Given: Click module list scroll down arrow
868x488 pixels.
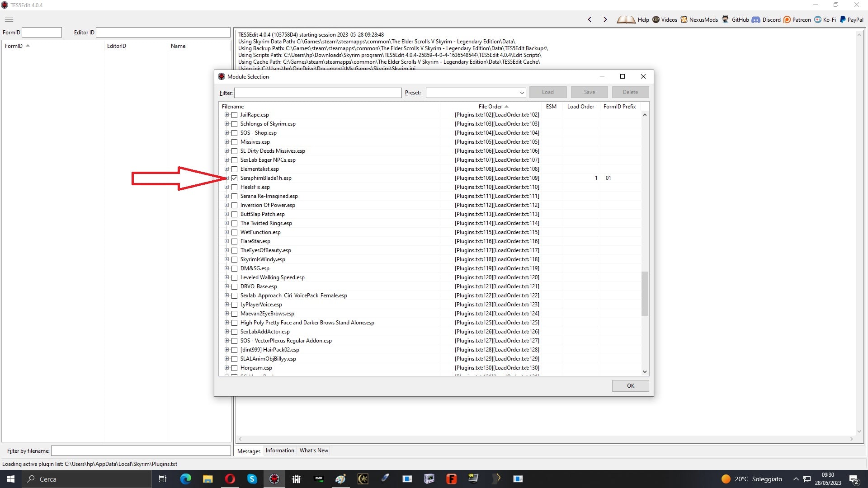Looking at the screenshot, I should [645, 372].
